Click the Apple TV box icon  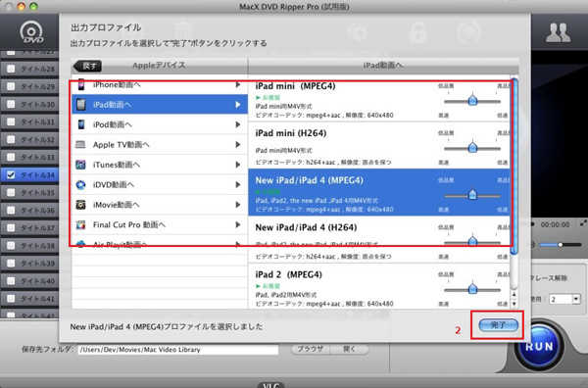coord(80,144)
